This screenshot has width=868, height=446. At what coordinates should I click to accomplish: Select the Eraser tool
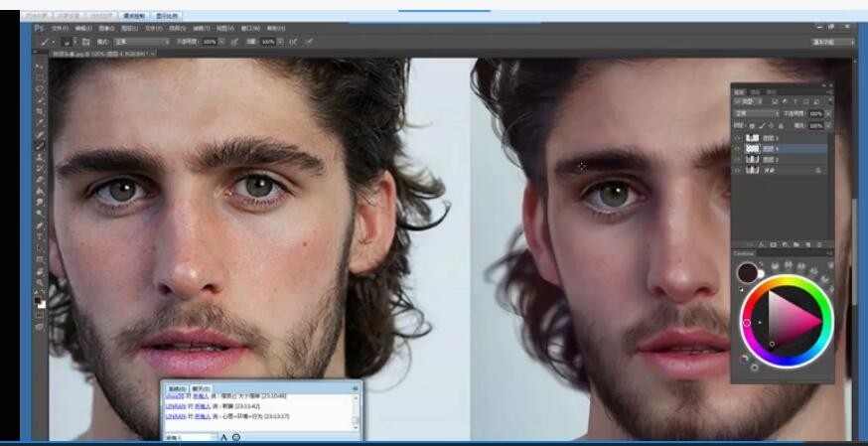40,180
